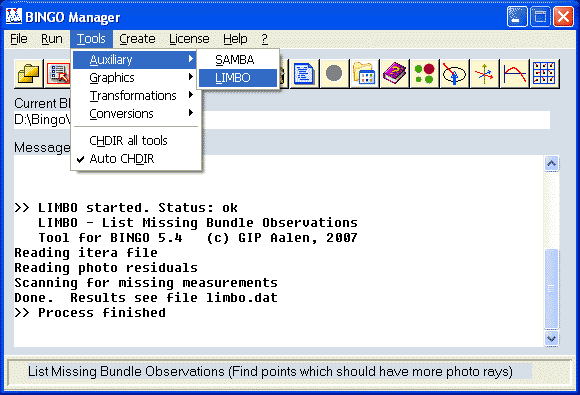Click the 'Process finished' message line
Image resolution: width=580 pixels, height=395 pixels.
[90, 313]
